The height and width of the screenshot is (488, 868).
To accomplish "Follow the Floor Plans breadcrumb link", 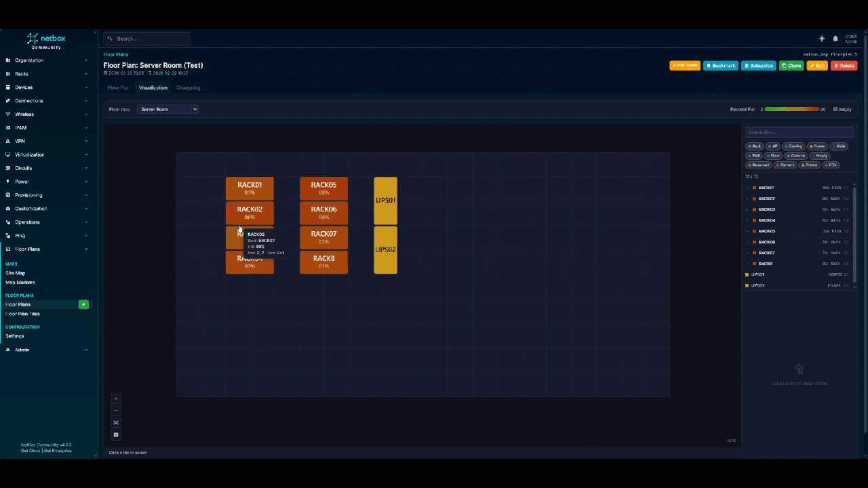I will [x=116, y=54].
